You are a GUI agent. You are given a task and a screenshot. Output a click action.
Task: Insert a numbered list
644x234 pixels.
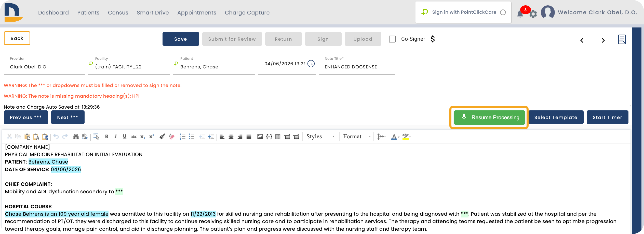tap(182, 137)
